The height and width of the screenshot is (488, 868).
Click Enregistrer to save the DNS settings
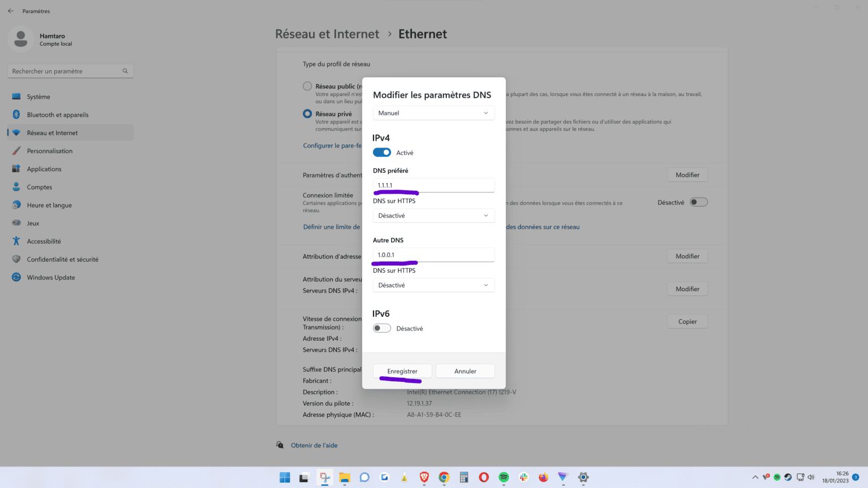click(402, 371)
